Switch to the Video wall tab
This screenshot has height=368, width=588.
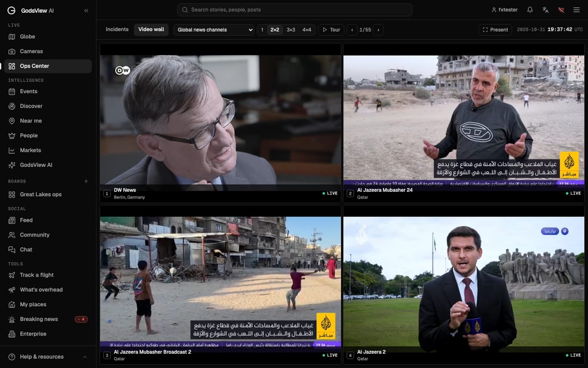(151, 29)
